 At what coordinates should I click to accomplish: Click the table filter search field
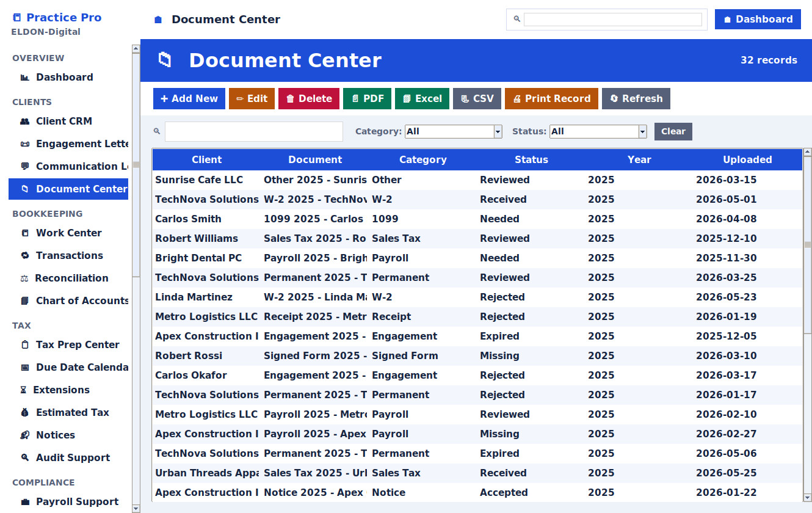(254, 131)
